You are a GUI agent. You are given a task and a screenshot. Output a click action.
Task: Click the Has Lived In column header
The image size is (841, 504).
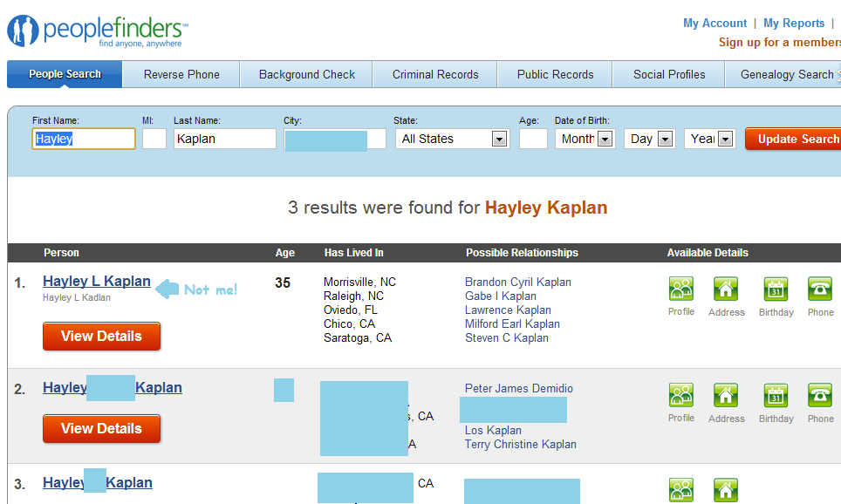[x=353, y=253]
